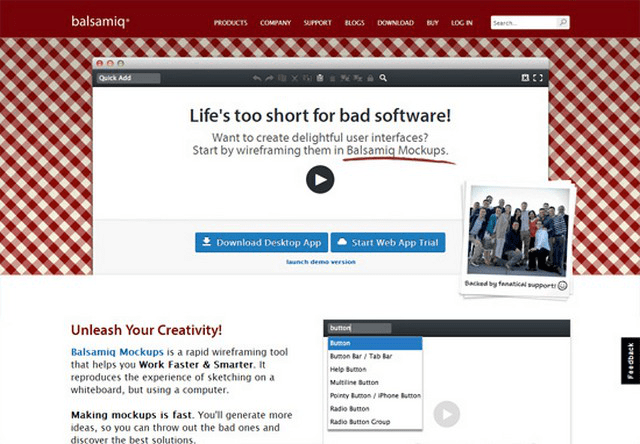
Task: Play the faded video below the button dropdown
Action: 447,413
